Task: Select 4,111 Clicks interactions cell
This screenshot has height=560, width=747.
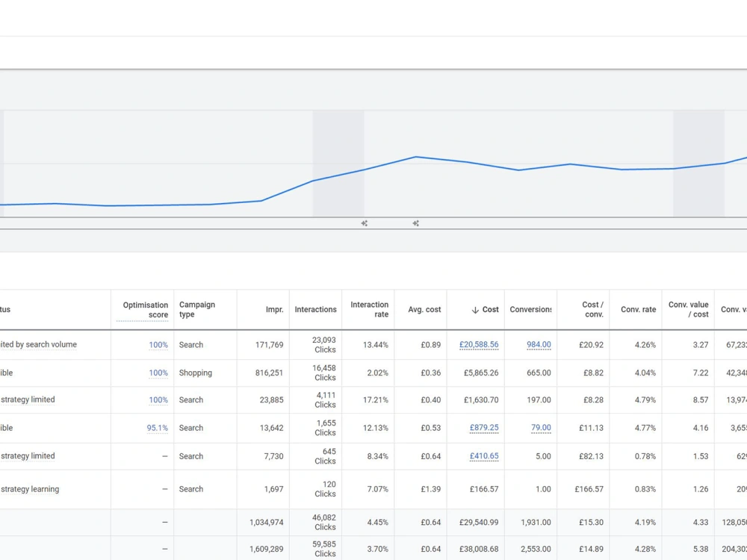Action: pos(326,400)
